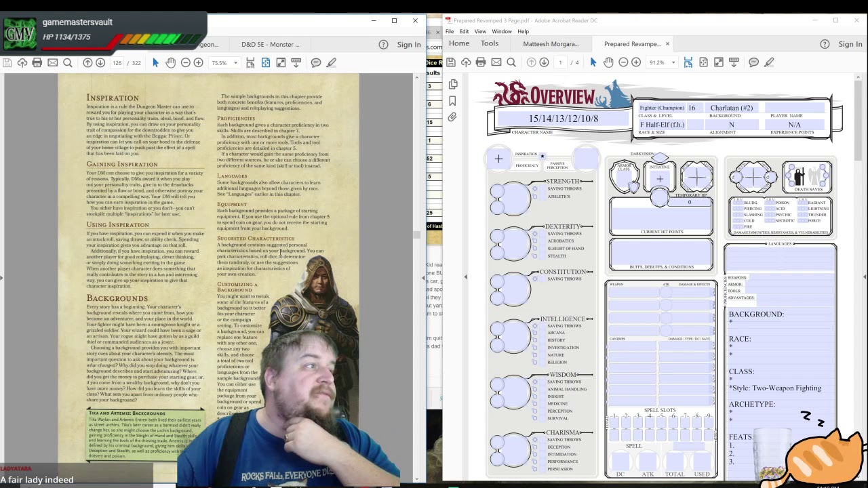
Task: Switch to the Matteesh Morgara tab
Action: [551, 44]
